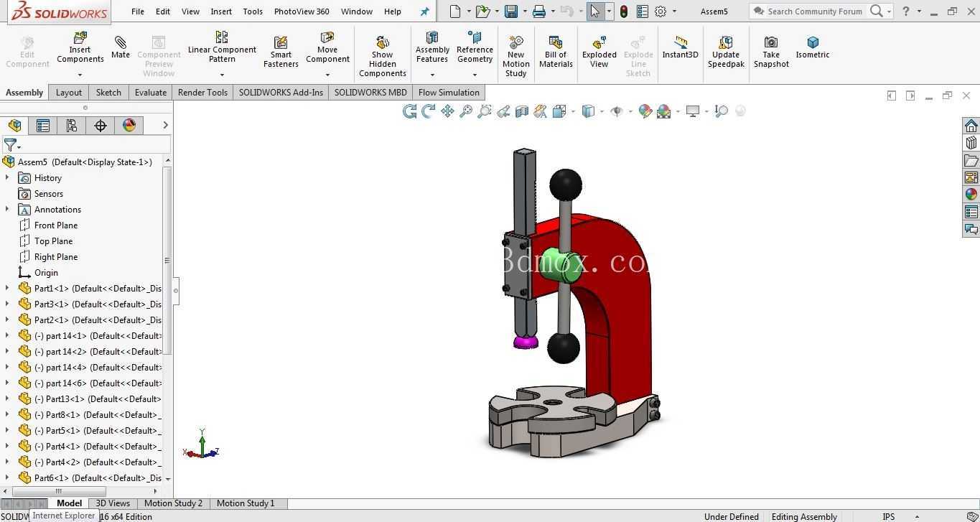Open the ConfigurationManager tab icon
Screen dimensions: 980x522
tap(72, 126)
